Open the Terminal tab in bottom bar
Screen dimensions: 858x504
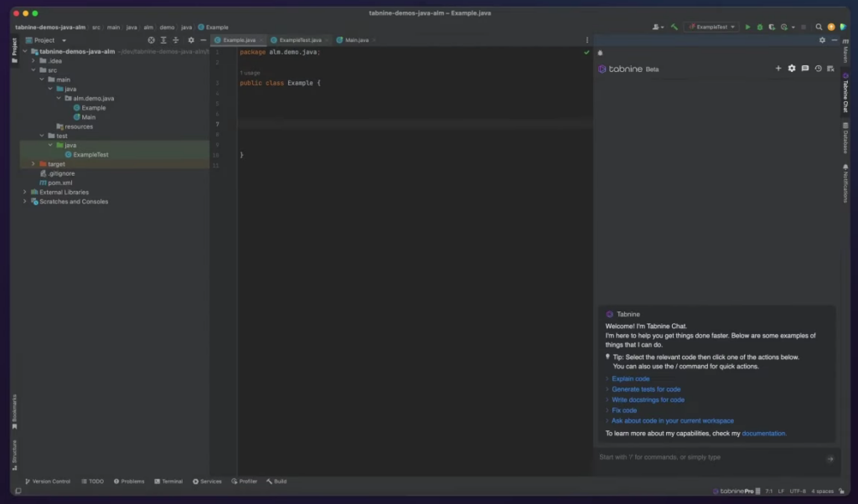click(x=168, y=481)
